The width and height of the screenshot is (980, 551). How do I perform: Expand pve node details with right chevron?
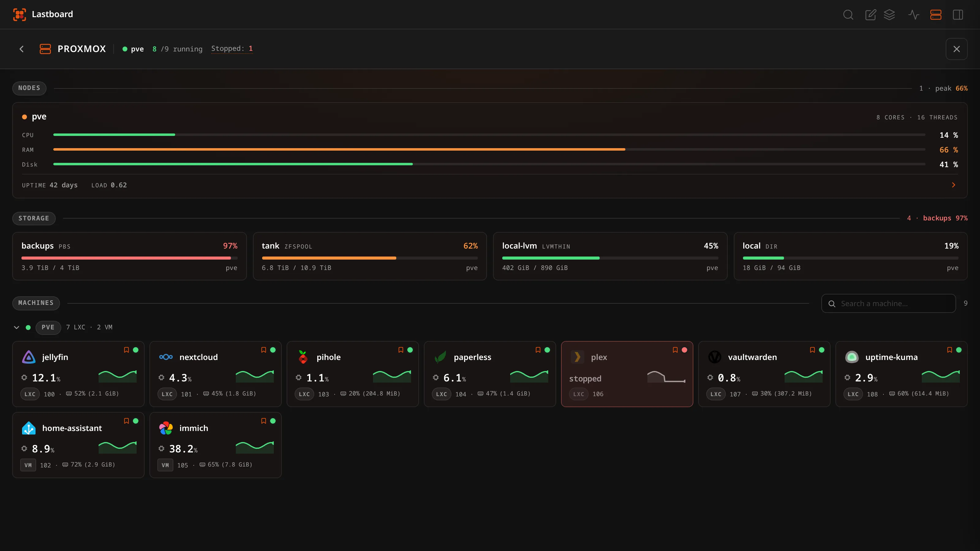tap(953, 185)
